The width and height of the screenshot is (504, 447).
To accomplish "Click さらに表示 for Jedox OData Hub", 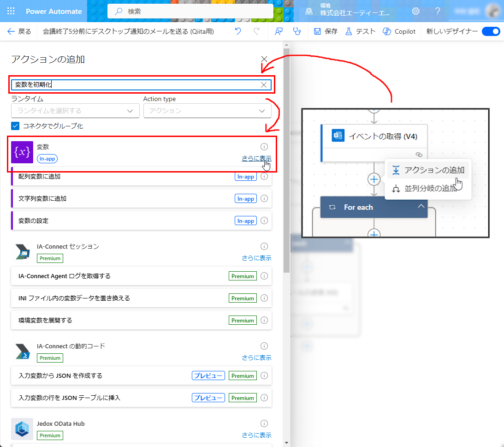I will tap(256, 435).
